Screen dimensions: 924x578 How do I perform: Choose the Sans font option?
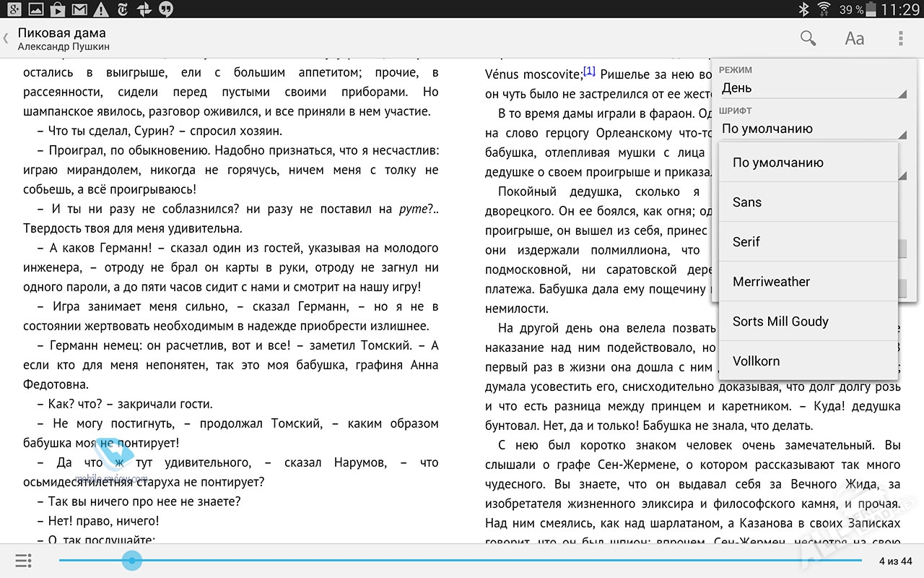point(808,202)
